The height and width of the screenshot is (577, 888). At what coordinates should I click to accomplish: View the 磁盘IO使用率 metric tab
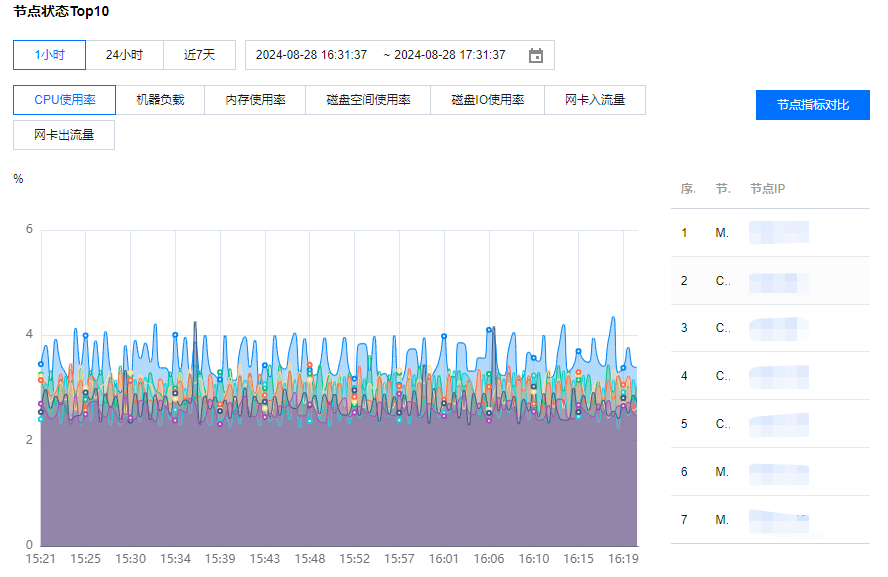click(x=487, y=100)
